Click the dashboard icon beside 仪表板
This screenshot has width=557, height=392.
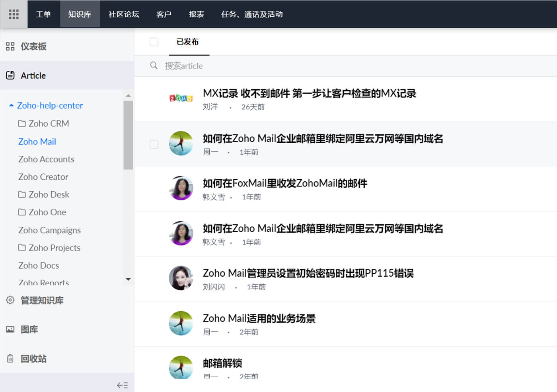(10, 47)
